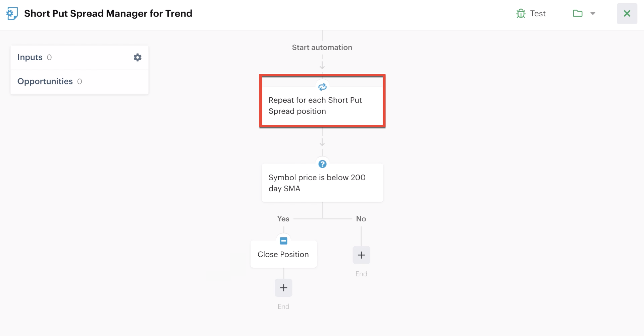Add a step below Close Position
The width and height of the screenshot is (644, 336).
click(x=284, y=288)
